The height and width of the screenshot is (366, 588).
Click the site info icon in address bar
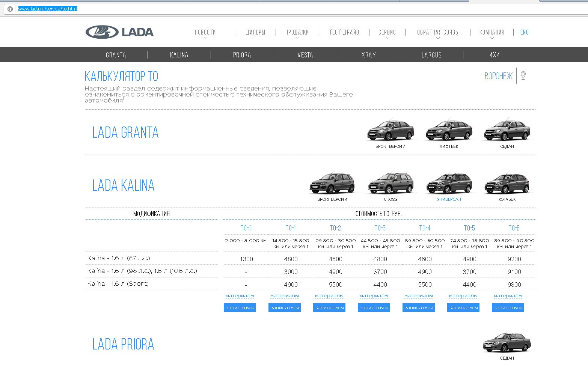tap(10, 9)
